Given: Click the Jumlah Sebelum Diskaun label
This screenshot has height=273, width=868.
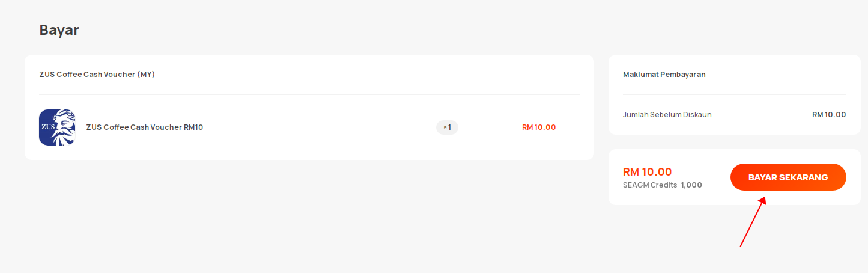Looking at the screenshot, I should tap(667, 114).
